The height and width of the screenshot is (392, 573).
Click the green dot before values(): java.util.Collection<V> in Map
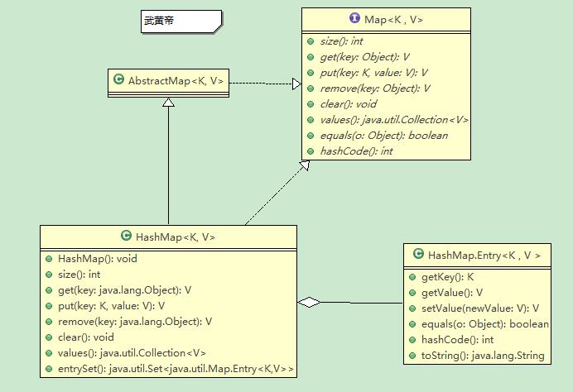[x=311, y=120]
